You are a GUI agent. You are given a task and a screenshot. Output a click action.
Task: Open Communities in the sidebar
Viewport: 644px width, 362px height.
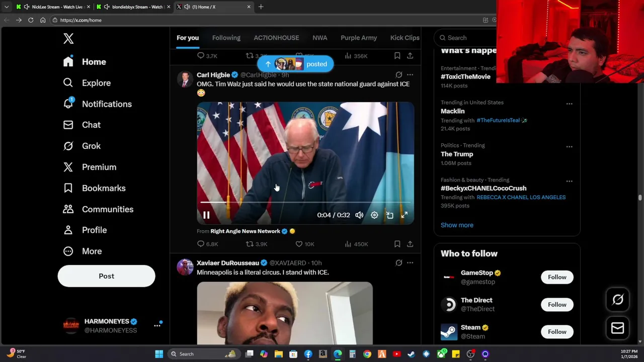point(98,209)
